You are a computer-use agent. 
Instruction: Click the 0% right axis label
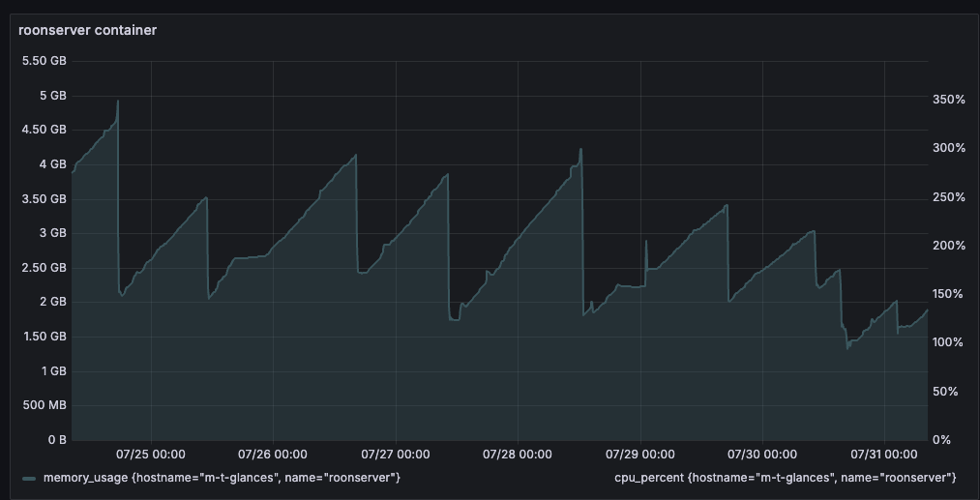941,440
